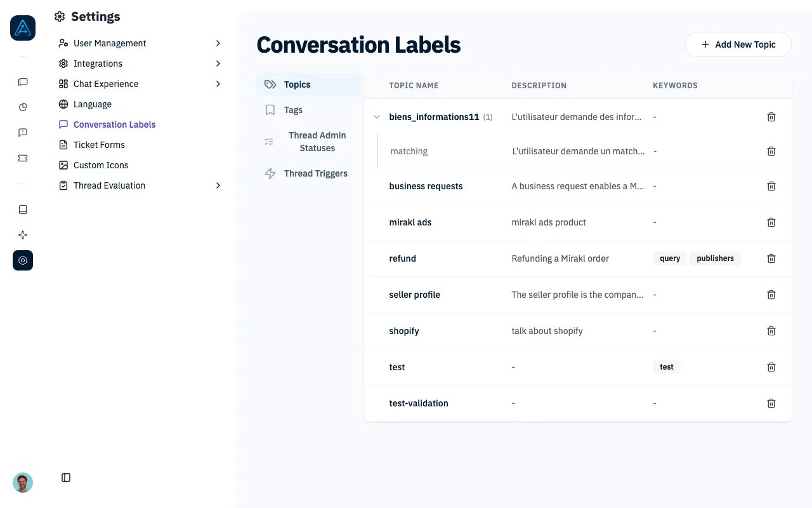
Task: Open the seller profile topic
Action: coord(414,295)
